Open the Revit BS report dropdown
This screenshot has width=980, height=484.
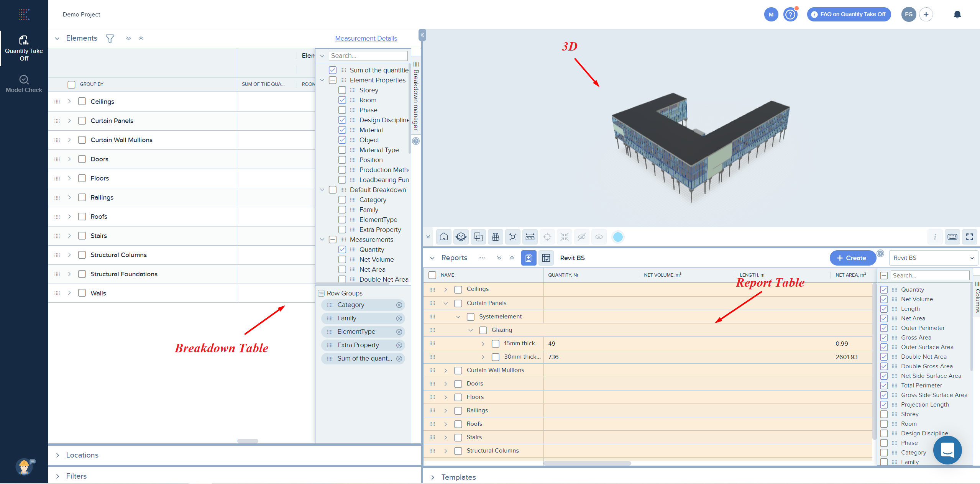(x=933, y=258)
